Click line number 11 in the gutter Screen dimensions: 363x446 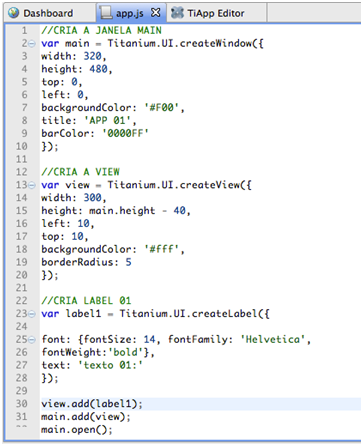tap(22, 159)
